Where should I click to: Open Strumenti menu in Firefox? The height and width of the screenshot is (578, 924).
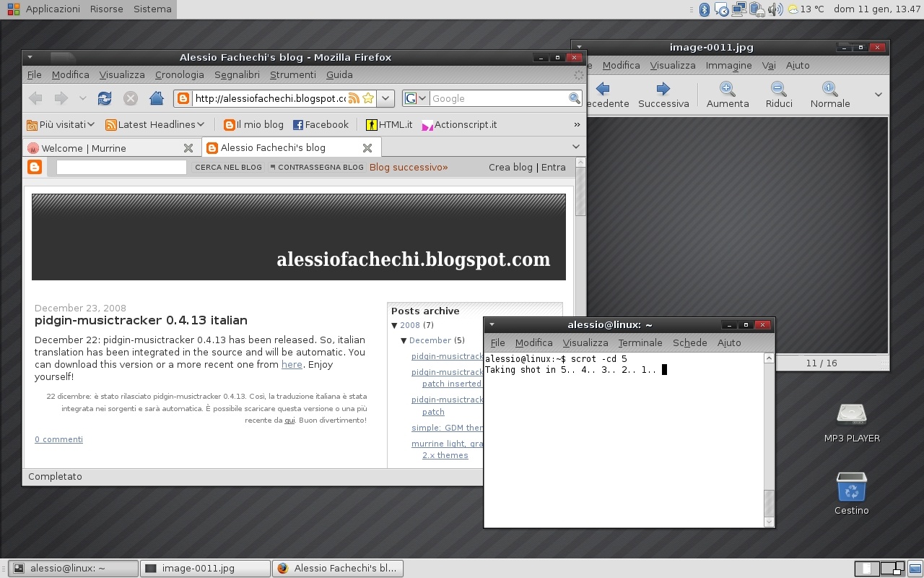click(x=293, y=74)
